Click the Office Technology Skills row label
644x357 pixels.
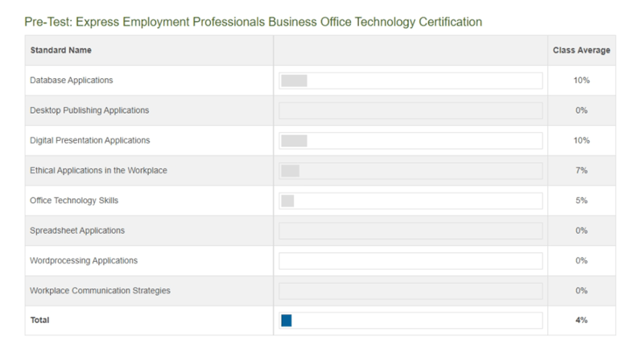tap(74, 201)
